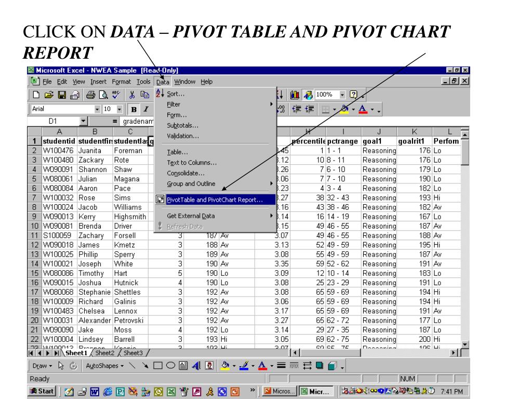Select the Rectangle drawing tool
This screenshot has height=399, width=532.
click(158, 365)
